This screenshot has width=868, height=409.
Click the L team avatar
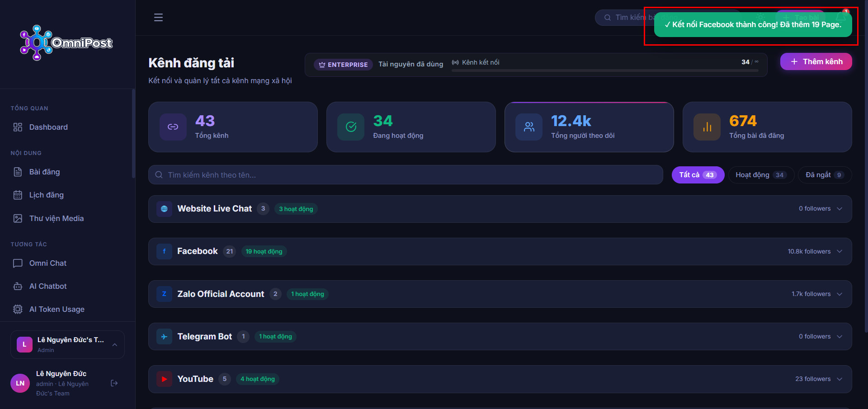point(24,344)
